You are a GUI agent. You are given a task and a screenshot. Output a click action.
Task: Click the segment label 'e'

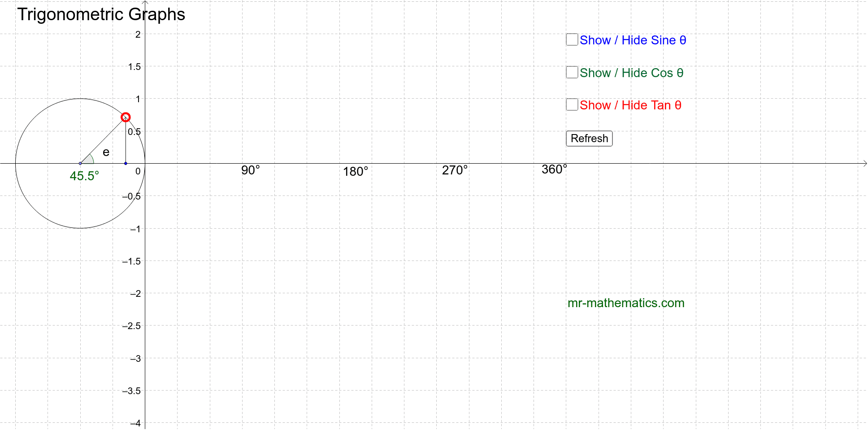point(106,152)
